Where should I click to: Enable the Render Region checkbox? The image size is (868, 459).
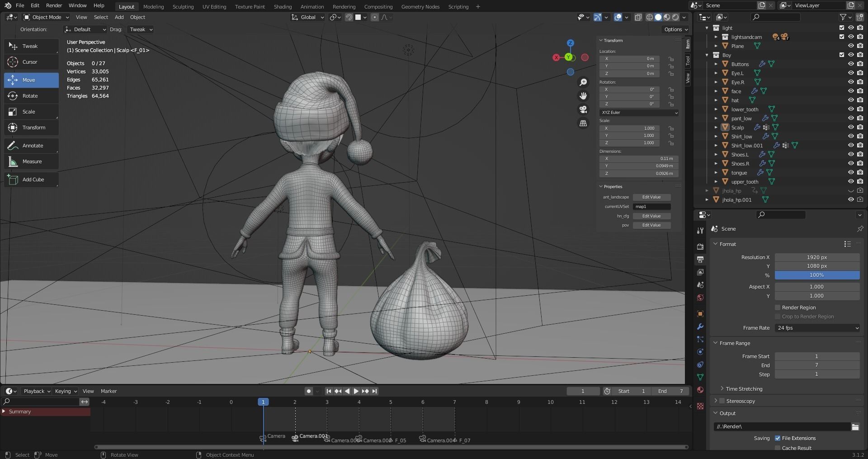[778, 308]
